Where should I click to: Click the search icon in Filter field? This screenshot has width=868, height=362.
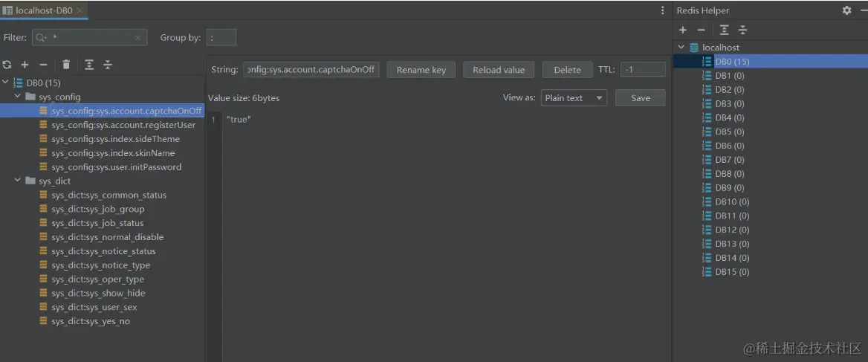42,38
